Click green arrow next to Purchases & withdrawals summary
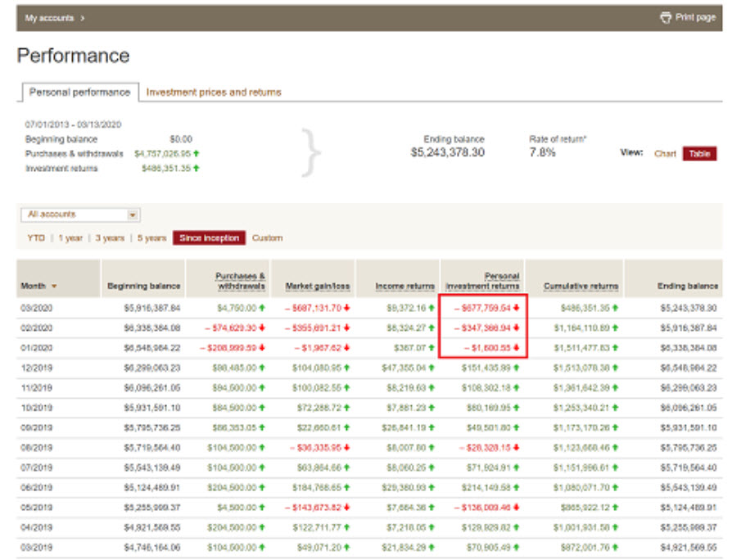741x560 pixels. pyautogui.click(x=197, y=154)
